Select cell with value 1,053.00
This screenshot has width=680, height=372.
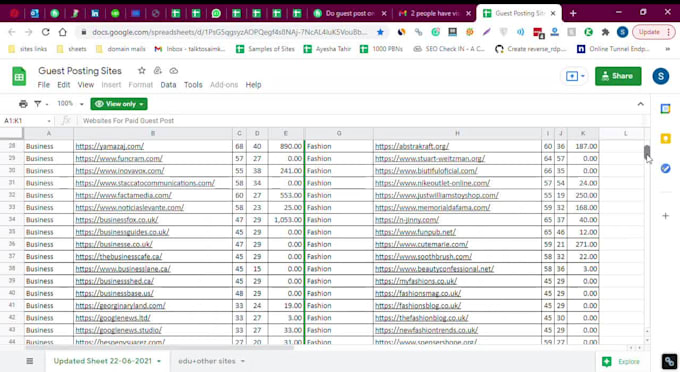click(285, 220)
